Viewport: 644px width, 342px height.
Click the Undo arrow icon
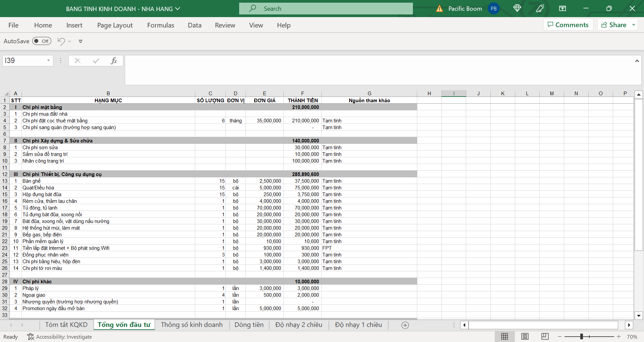(61, 41)
